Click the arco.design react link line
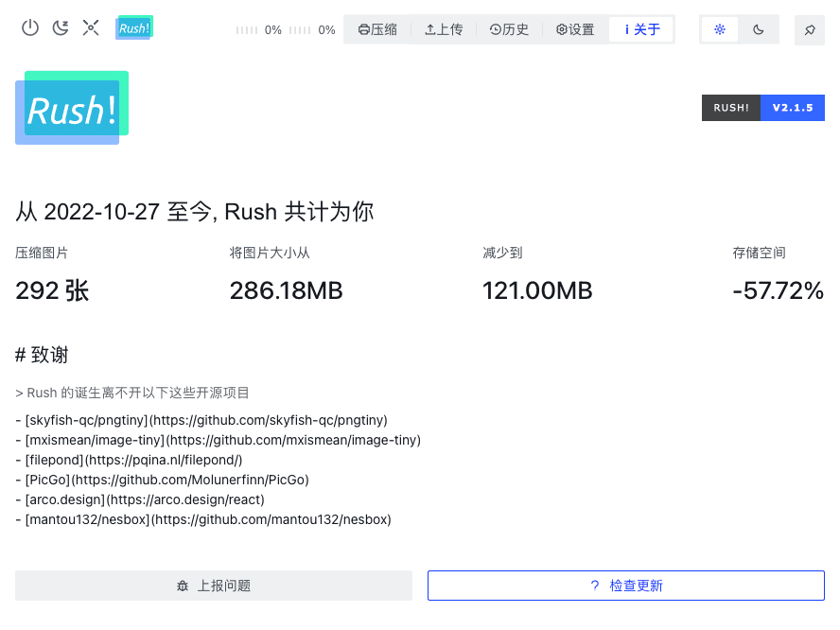Screen dimensions: 840x630 (x=140, y=499)
